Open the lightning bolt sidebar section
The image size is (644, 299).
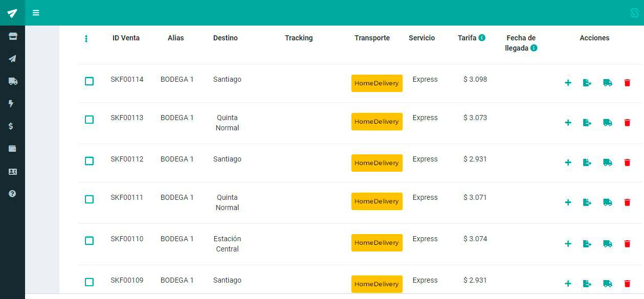(x=11, y=104)
